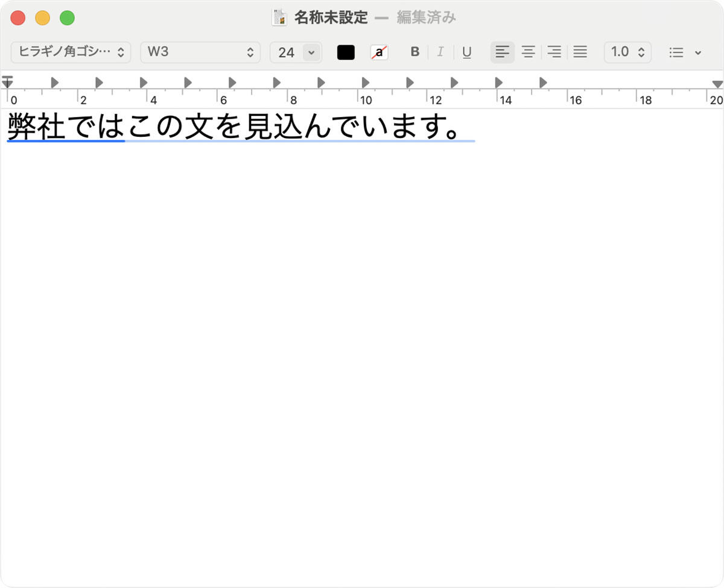Screen dimensions: 724x588
Task: Click the right margin marker on ruler
Action: coord(717,84)
